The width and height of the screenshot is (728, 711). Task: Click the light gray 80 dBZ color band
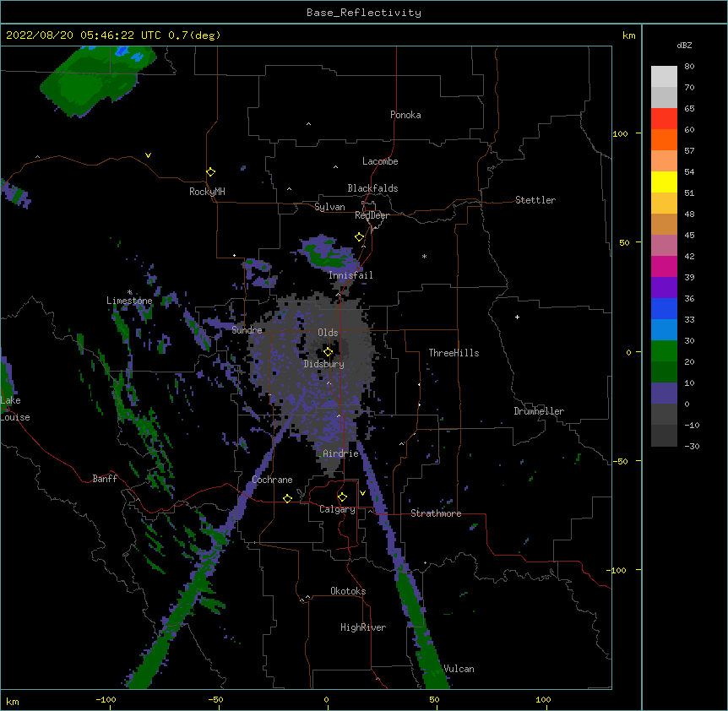[664, 76]
